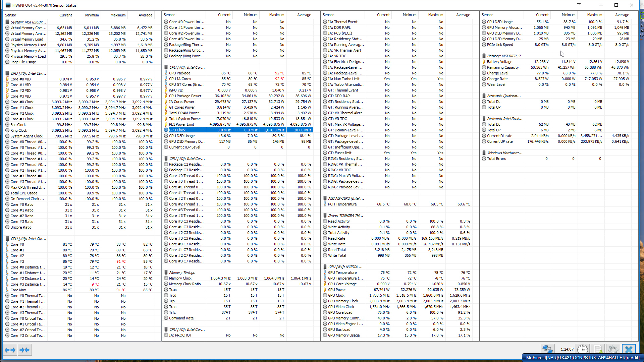Click the lightning icon beside GPU Power
The image size is (644, 362).
click(325, 290)
